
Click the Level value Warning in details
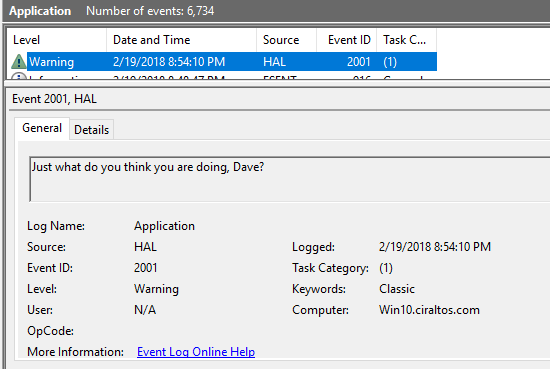(x=156, y=289)
